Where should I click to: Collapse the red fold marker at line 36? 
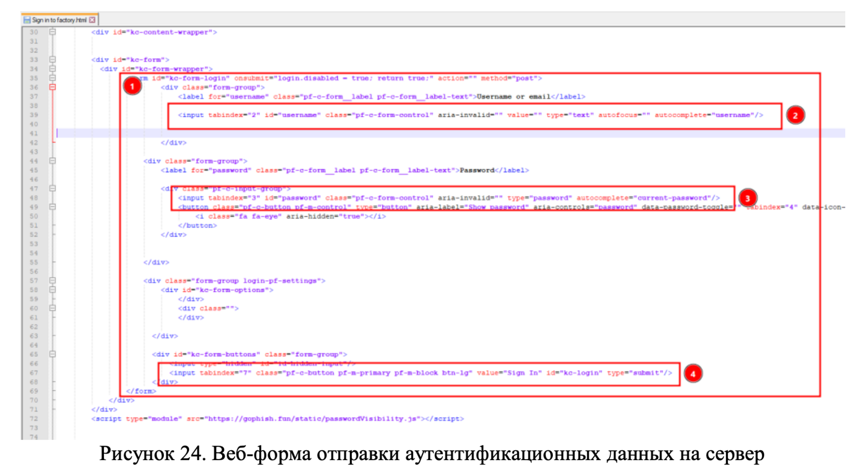point(52,87)
